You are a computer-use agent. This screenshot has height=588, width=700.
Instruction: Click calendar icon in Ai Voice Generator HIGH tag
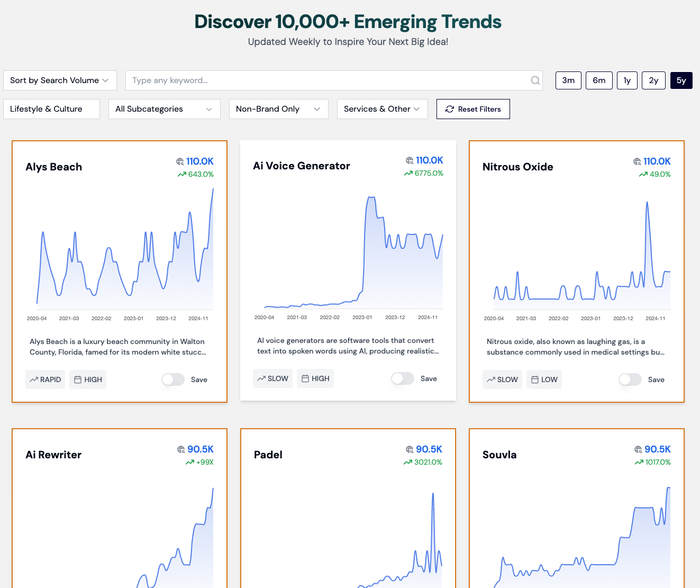[305, 378]
